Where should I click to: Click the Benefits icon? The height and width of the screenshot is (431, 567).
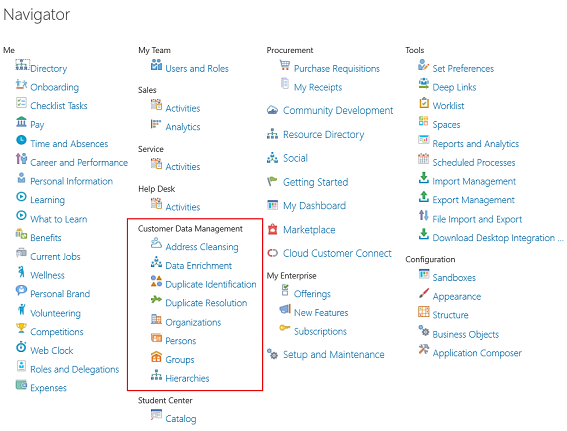[21, 234]
